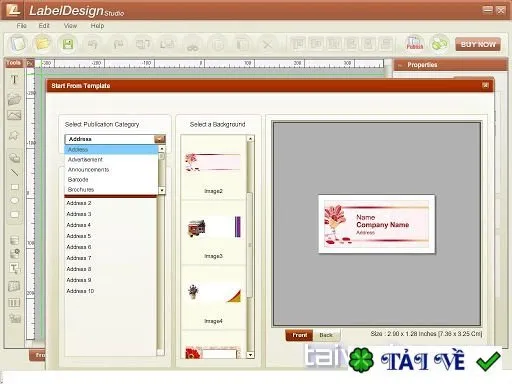Click the Copy toolbar icon
The image size is (512, 384).
218,44
